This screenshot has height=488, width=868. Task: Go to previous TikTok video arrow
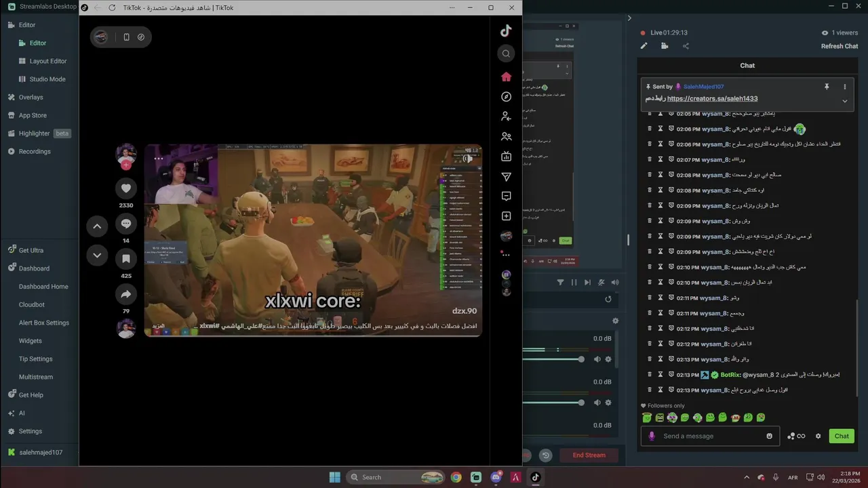pyautogui.click(x=97, y=226)
